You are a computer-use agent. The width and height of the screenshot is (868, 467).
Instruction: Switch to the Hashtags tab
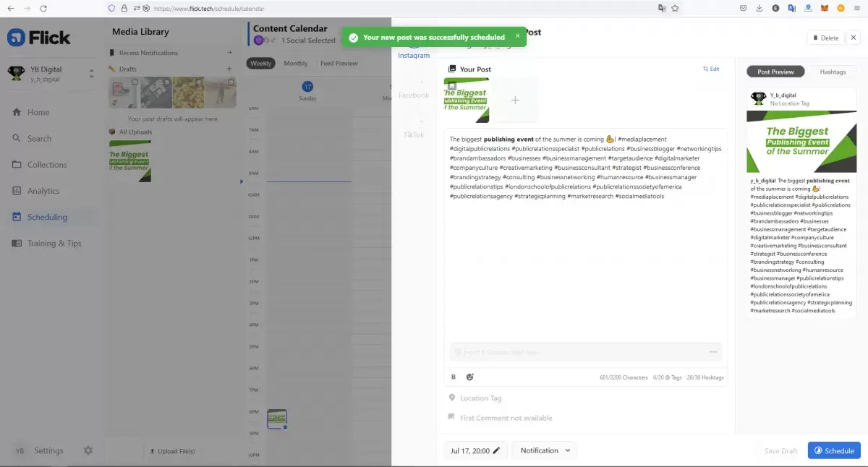tap(833, 72)
